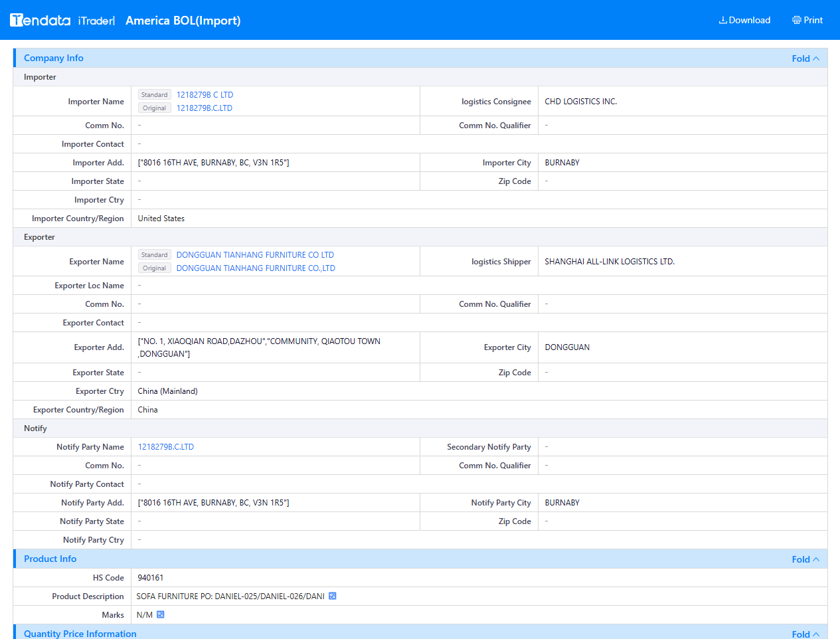Image resolution: width=840 pixels, height=639 pixels.
Task: Open standard importer name 1218279B C LTD
Action: pyautogui.click(x=205, y=95)
